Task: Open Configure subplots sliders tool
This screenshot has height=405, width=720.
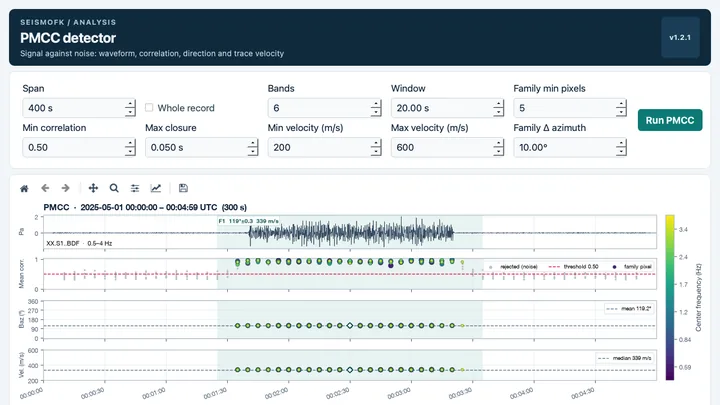Action: (135, 188)
